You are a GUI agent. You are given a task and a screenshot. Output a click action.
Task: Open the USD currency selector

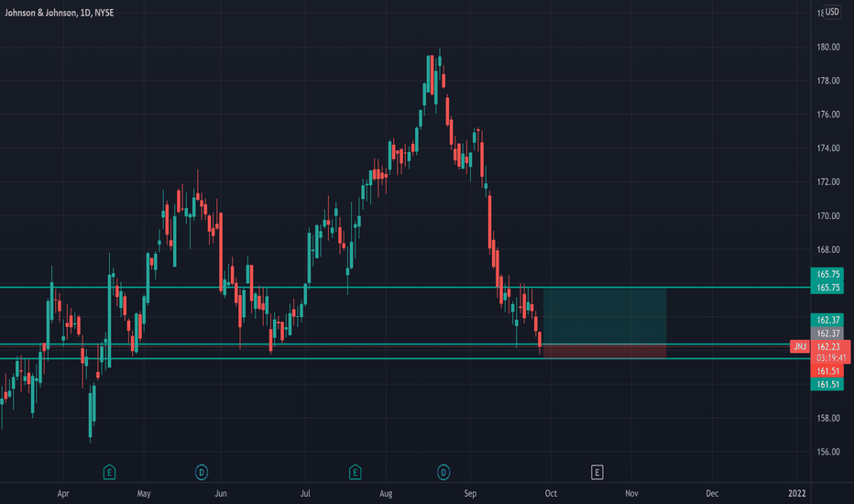[832, 11]
